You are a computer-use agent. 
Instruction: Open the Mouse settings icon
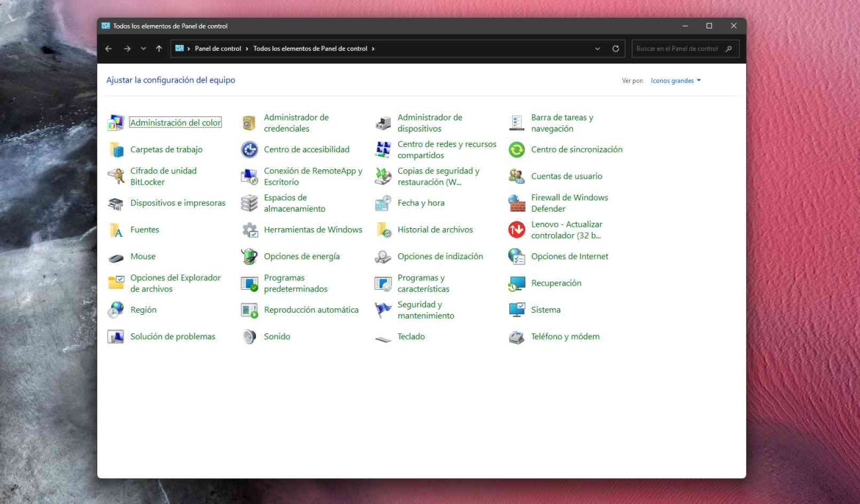tap(142, 256)
